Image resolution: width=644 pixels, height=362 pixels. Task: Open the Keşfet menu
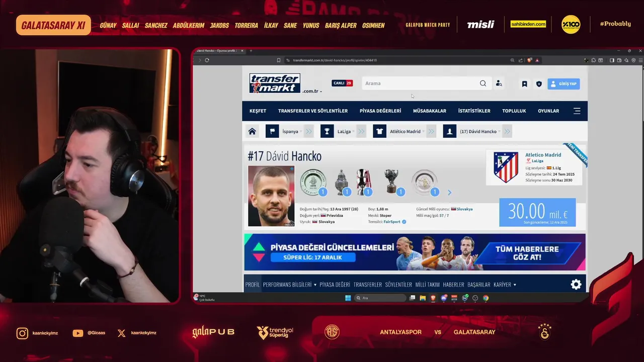coord(258,111)
